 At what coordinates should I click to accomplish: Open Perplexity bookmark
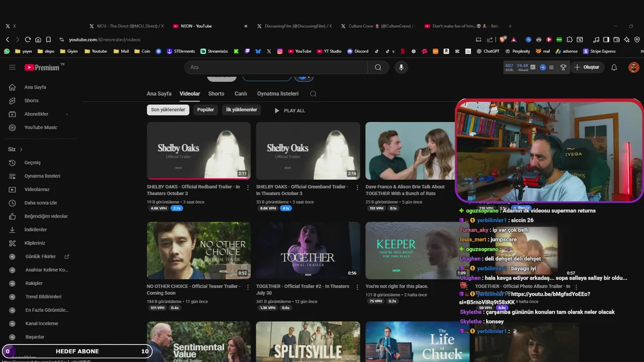[x=517, y=51]
